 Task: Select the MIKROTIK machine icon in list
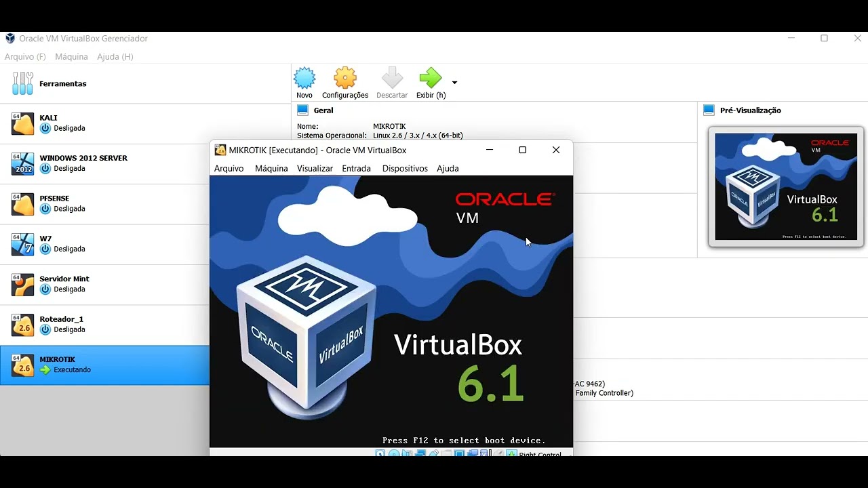[x=22, y=365]
